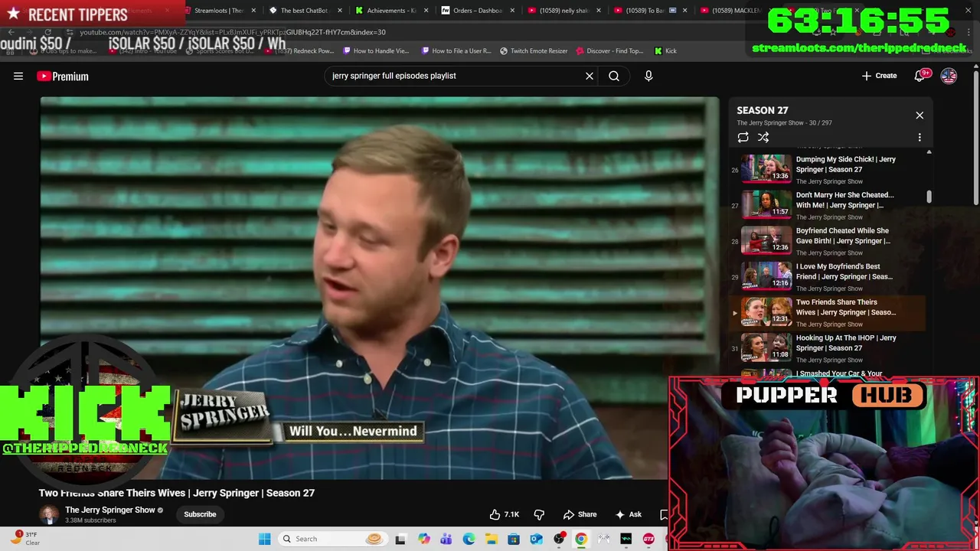Open the account avatar menu
This screenshot has width=980, height=551.
pos(949,76)
